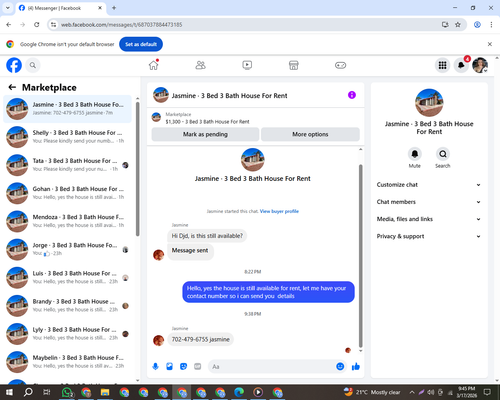Open View buyer profile link
Screen dimensions: 500x400
pyautogui.click(x=279, y=211)
